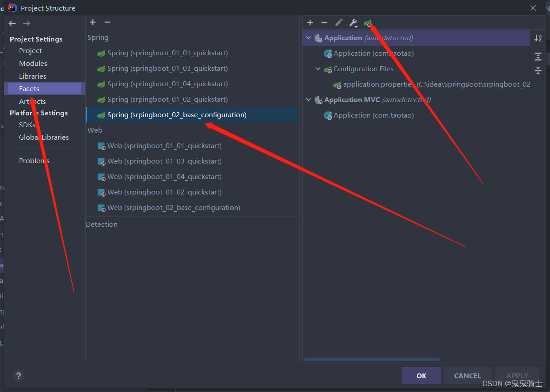The image size is (550, 392).
Task: Click the APPLY button
Action: (x=517, y=376)
